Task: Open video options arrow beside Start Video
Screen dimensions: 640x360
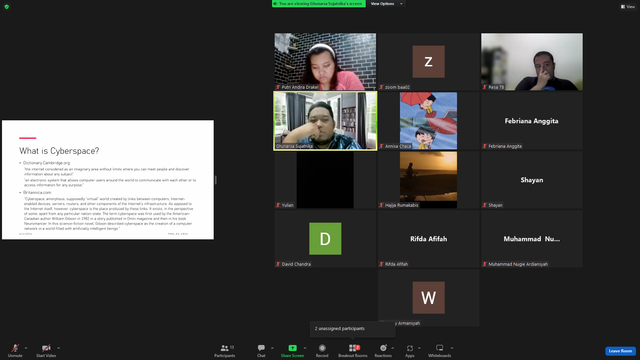Action: 59,348
